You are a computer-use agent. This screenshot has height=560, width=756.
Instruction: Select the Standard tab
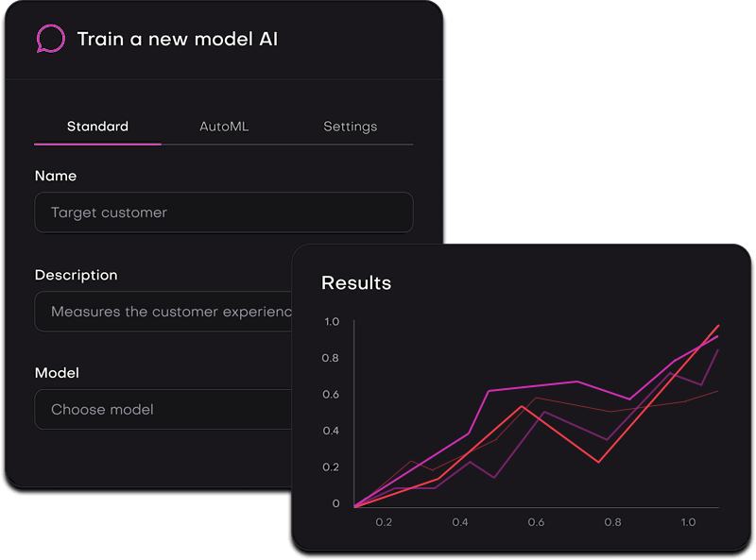coord(96,126)
